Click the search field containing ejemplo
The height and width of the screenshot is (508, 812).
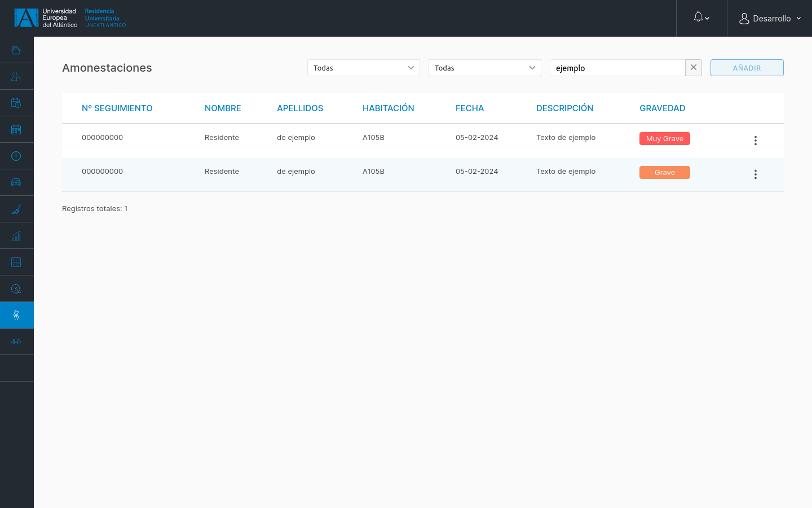[617, 68]
